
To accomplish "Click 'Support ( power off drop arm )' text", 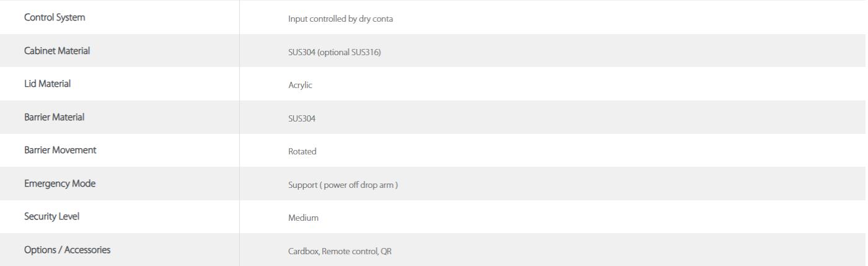I will coord(343,185).
